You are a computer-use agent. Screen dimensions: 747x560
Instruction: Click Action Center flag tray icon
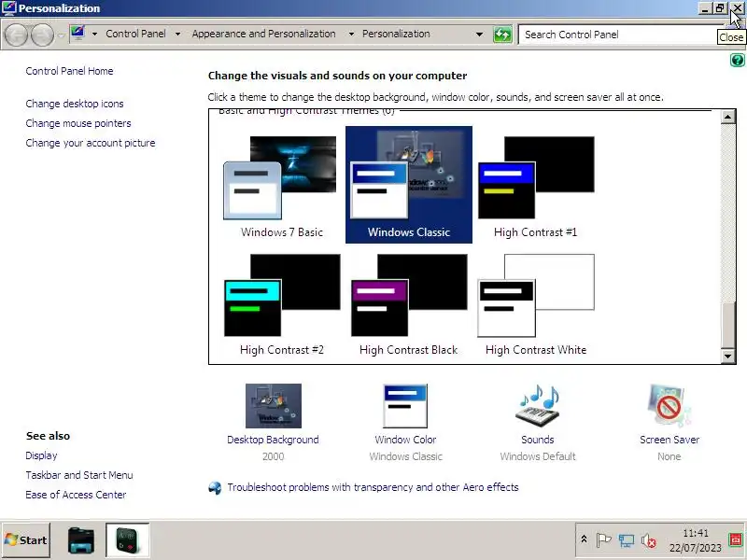tap(603, 540)
